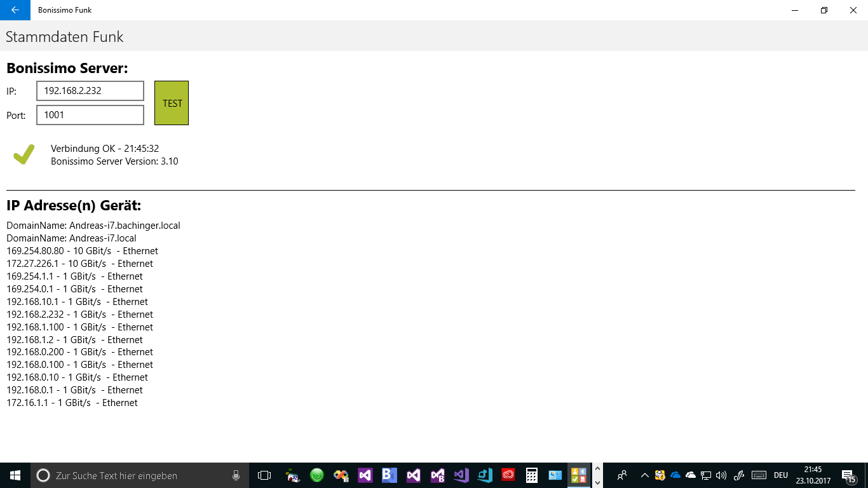Image resolution: width=868 pixels, height=488 pixels.
Task: Select the 169.254.1.1 address row
Action: click(74, 276)
